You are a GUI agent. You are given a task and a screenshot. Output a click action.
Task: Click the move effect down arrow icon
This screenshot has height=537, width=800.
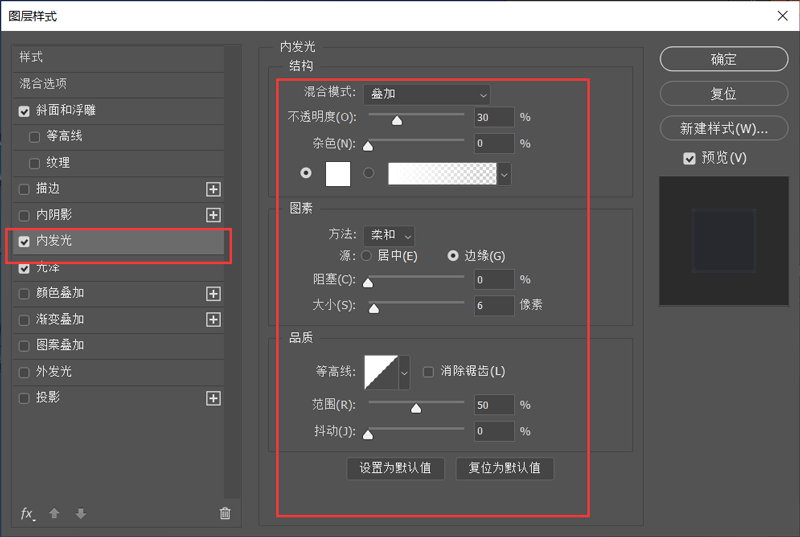coord(81,513)
